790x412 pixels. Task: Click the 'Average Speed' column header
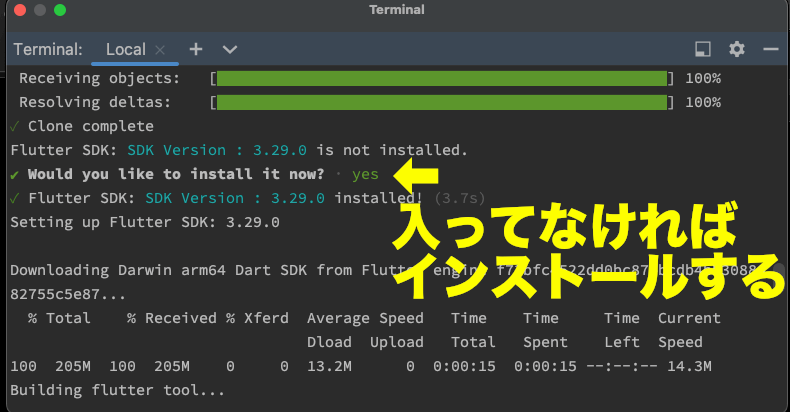pyautogui.click(x=365, y=318)
